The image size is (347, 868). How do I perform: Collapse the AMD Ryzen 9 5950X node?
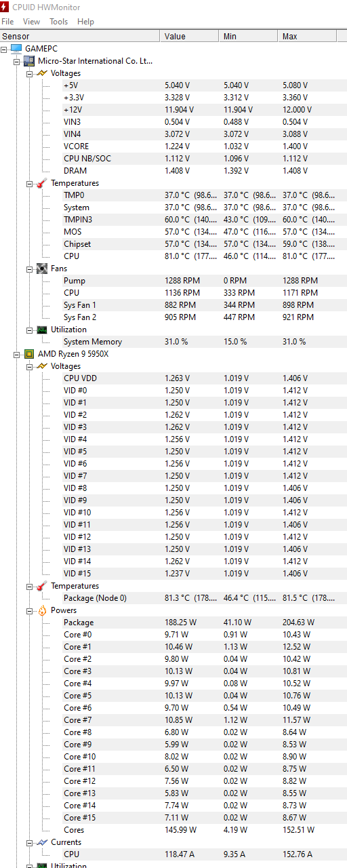17,354
